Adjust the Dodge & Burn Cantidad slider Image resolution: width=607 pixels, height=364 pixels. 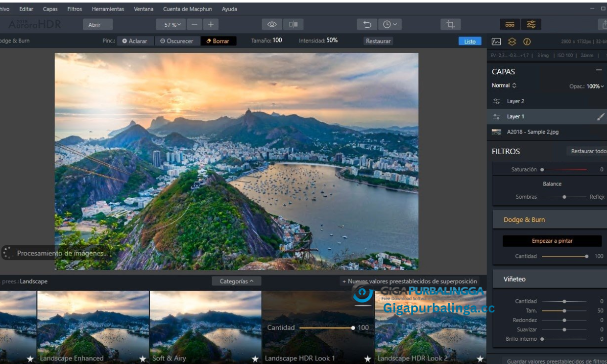tap(565, 256)
